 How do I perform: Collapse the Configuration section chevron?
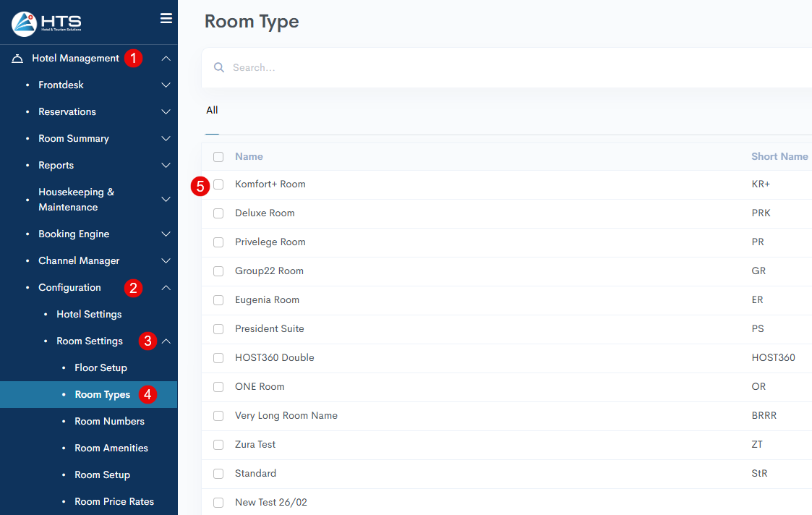pyautogui.click(x=166, y=288)
